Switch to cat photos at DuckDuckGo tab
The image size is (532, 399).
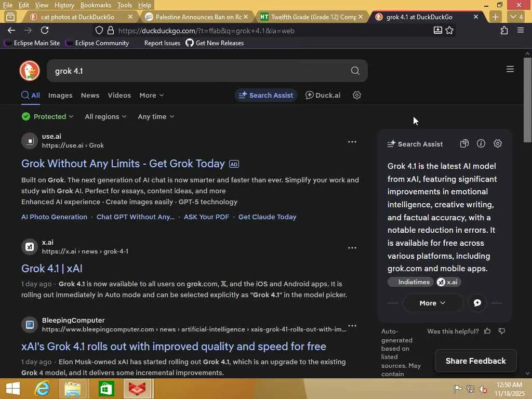point(77,17)
